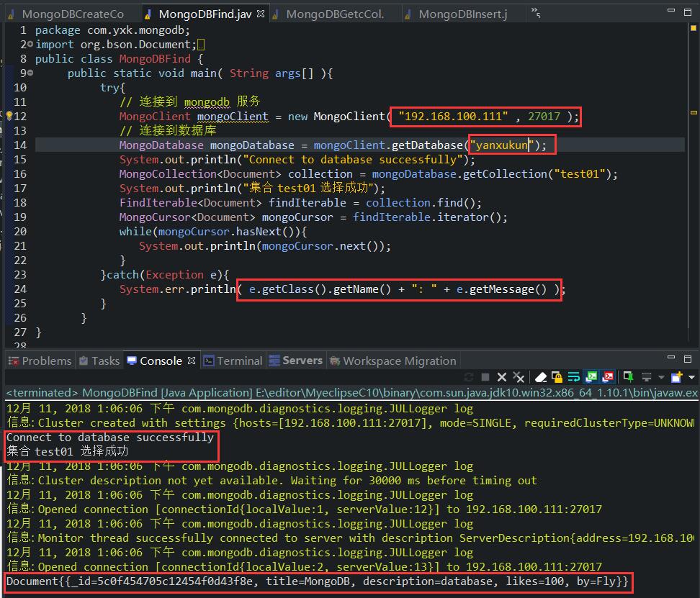Click the terminated MongoDBFind launch header
The image size is (700, 598).
pyautogui.click(x=351, y=393)
